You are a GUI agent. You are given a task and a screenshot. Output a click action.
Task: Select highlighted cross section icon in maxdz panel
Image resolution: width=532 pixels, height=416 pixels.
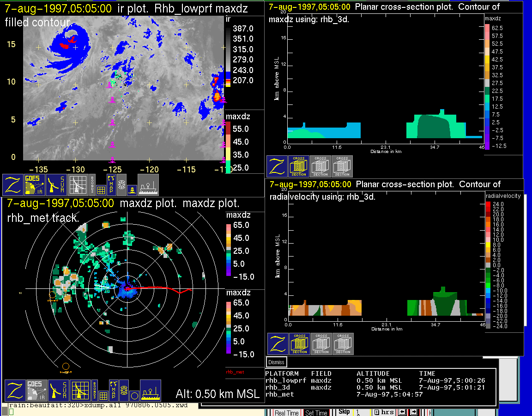(x=299, y=166)
